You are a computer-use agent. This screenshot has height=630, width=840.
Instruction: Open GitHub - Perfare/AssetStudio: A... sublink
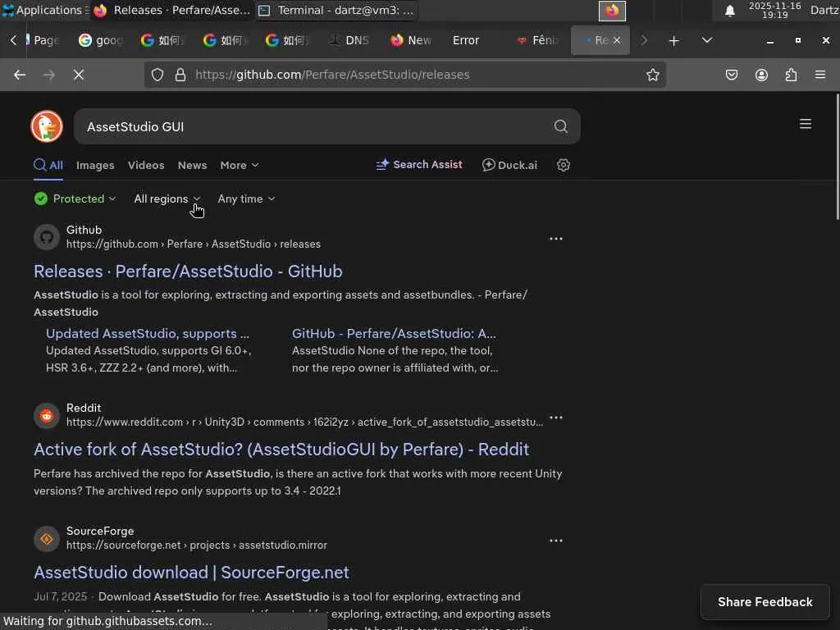click(394, 333)
